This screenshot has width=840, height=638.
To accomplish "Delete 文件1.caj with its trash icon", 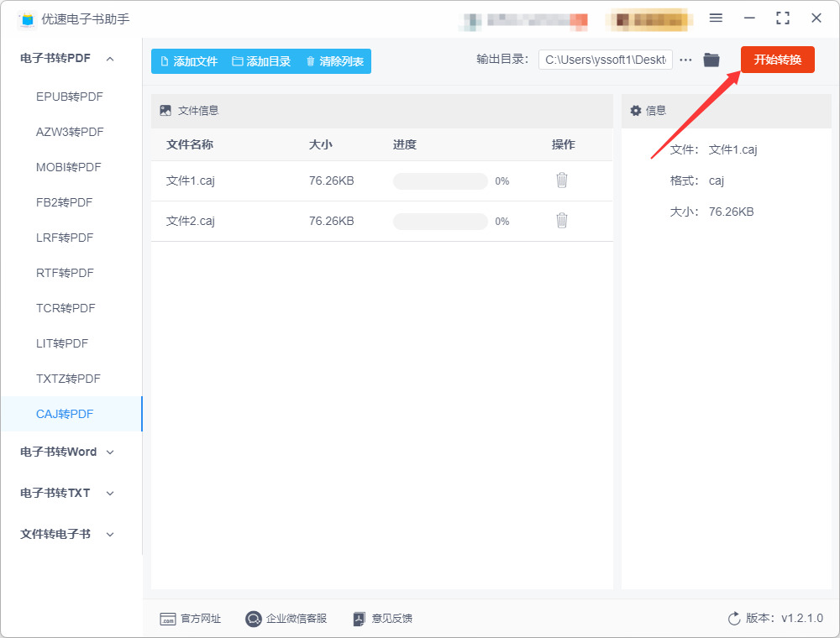I will (561, 180).
